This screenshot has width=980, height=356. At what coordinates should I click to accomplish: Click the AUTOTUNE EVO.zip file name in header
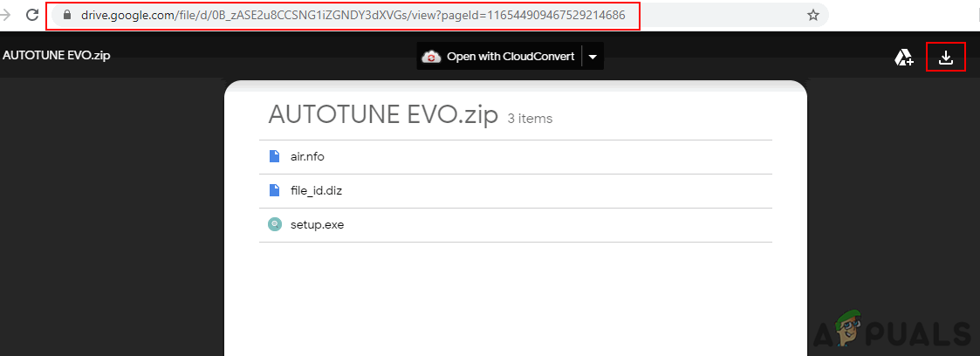pos(56,55)
